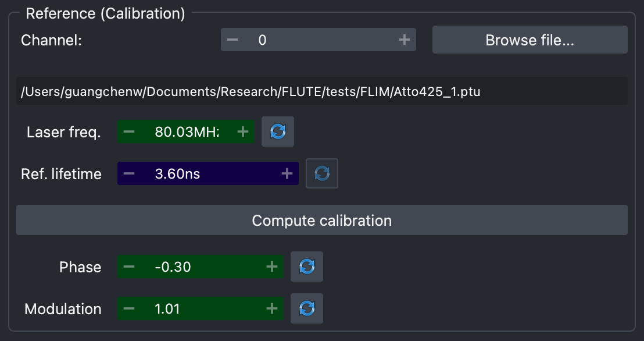Image resolution: width=644 pixels, height=341 pixels.
Task: Increase the reference lifetime
Action: point(285,173)
